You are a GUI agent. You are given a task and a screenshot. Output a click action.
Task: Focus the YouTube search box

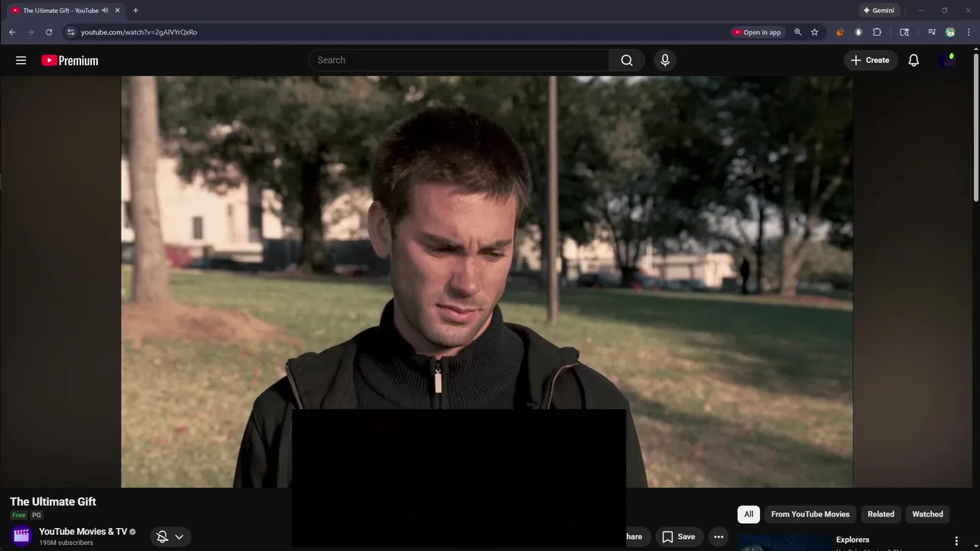(x=459, y=60)
